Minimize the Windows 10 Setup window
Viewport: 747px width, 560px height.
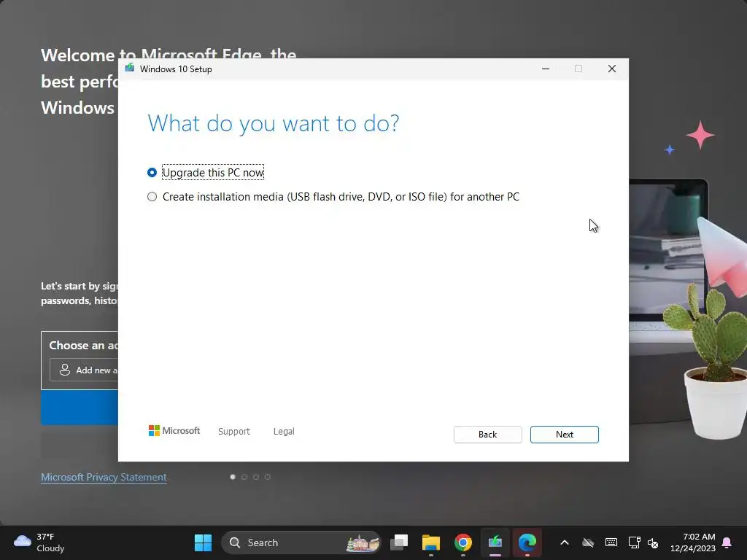[x=546, y=69]
